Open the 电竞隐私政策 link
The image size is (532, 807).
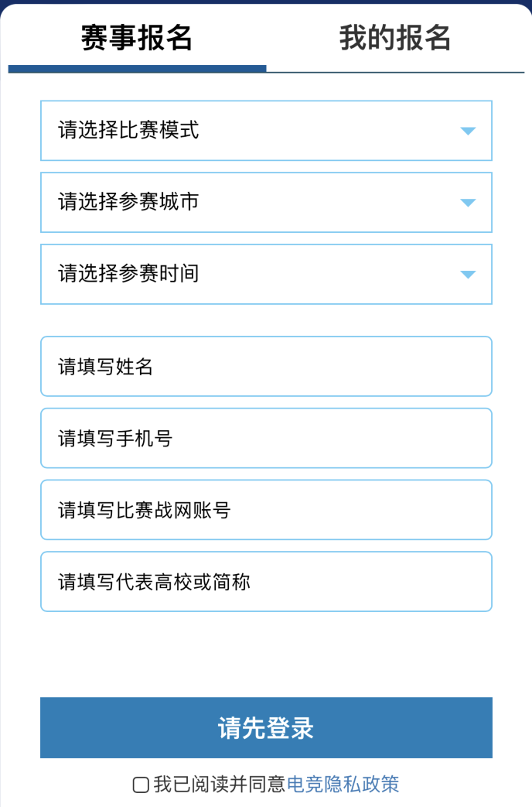[x=343, y=785]
